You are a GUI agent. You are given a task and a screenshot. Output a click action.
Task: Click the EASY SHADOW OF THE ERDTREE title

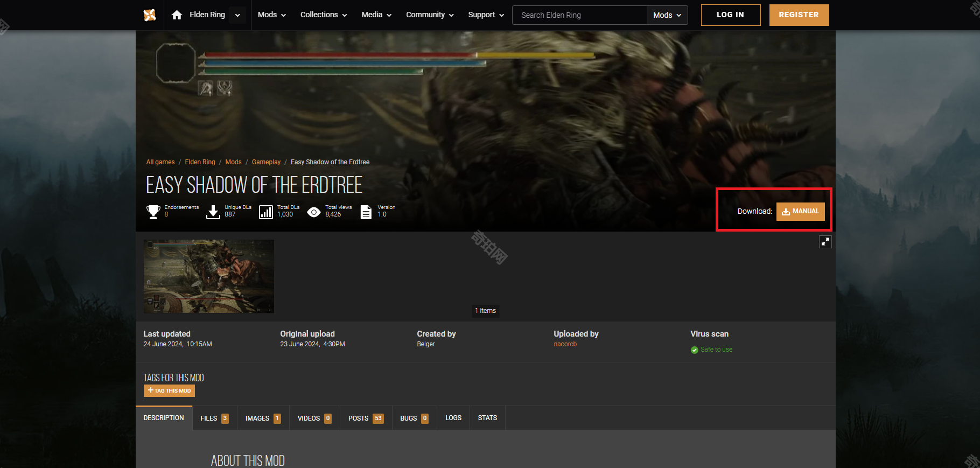pos(254,185)
